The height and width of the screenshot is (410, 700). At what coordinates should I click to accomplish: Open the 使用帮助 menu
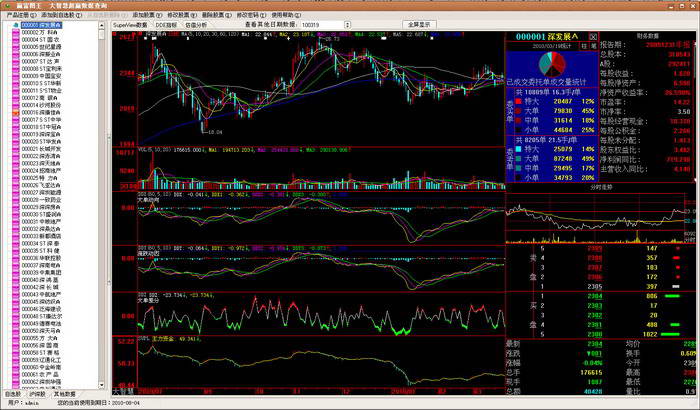click(286, 15)
